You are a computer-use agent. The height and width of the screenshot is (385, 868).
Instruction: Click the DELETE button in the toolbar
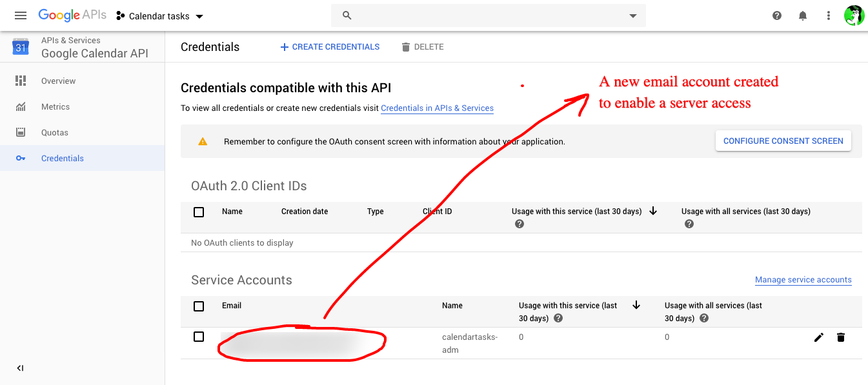pos(423,47)
